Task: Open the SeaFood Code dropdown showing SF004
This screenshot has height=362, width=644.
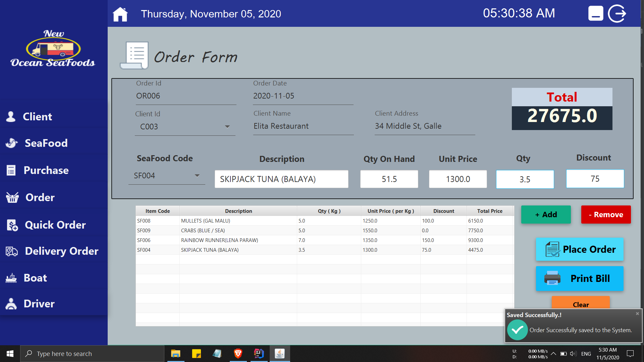Action: [x=197, y=175]
